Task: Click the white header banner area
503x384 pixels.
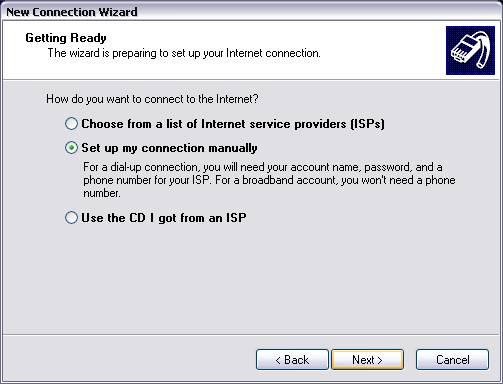Action: point(223,50)
